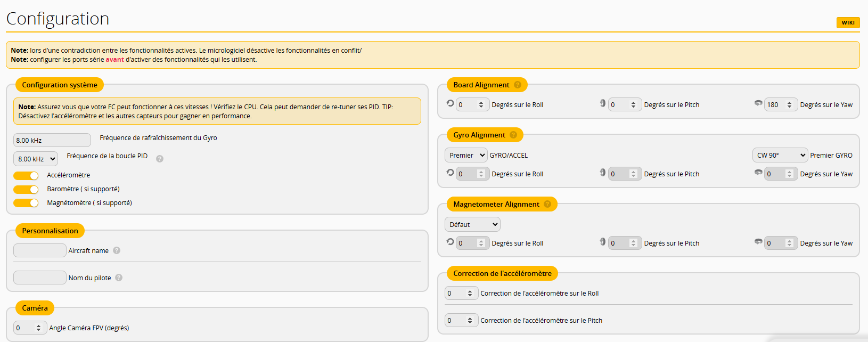This screenshot has width=868, height=342.
Task: Increase Board Alignment yaw degrees stepper
Action: [789, 102]
